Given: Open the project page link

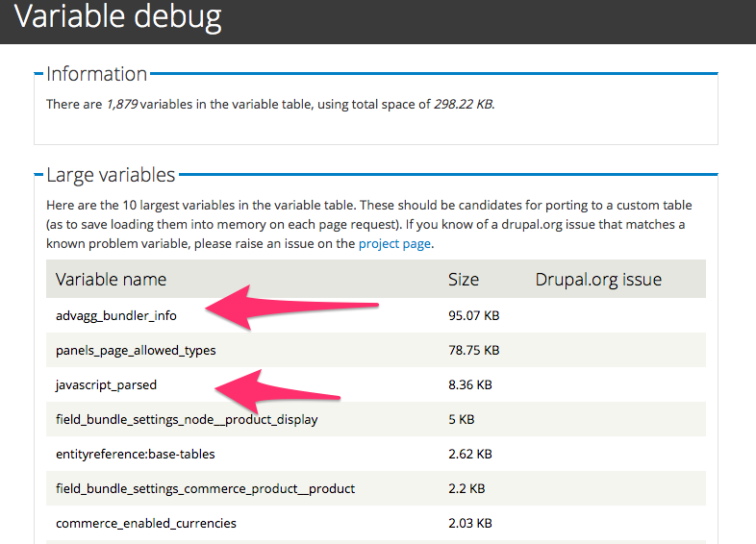Looking at the screenshot, I should click(x=394, y=244).
